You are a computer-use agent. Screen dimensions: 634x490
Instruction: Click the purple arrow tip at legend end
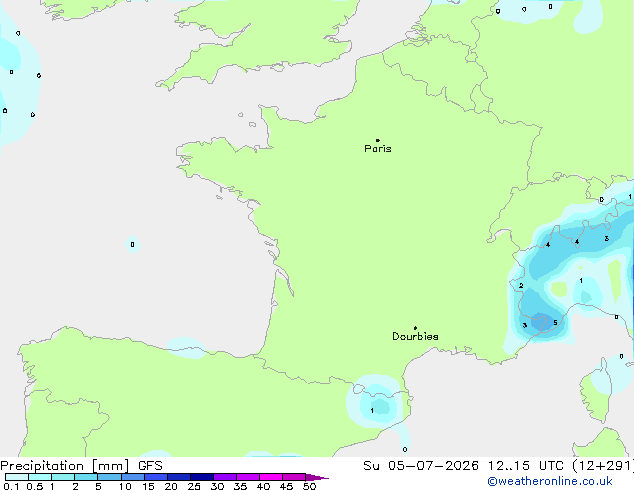click(x=317, y=478)
